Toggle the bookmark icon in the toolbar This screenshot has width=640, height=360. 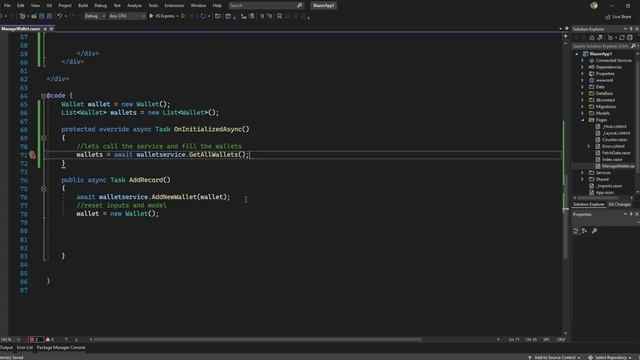[x=280, y=16]
